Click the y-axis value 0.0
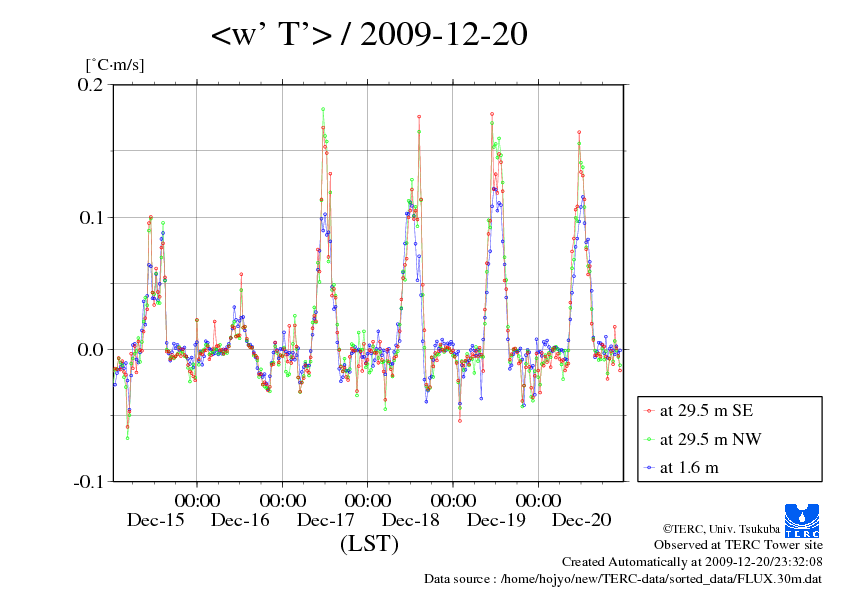Screen dimensions: 842x595 click(x=90, y=350)
